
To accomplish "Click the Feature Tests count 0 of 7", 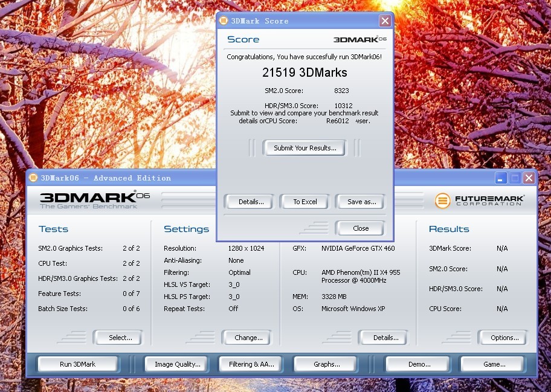I will point(132,294).
